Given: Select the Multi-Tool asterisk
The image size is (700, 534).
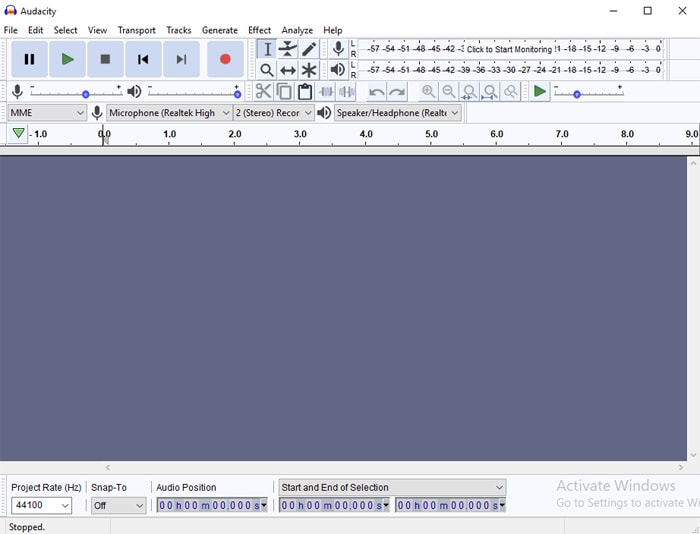Looking at the screenshot, I should [309, 70].
